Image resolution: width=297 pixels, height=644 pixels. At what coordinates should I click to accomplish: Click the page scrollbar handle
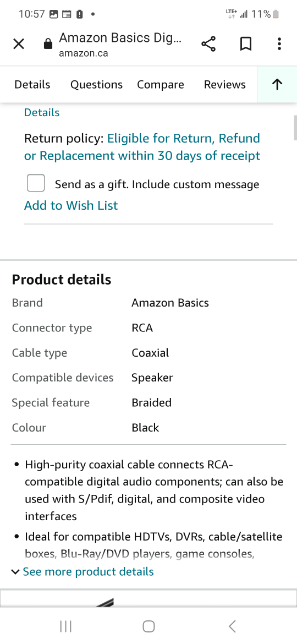point(295,128)
